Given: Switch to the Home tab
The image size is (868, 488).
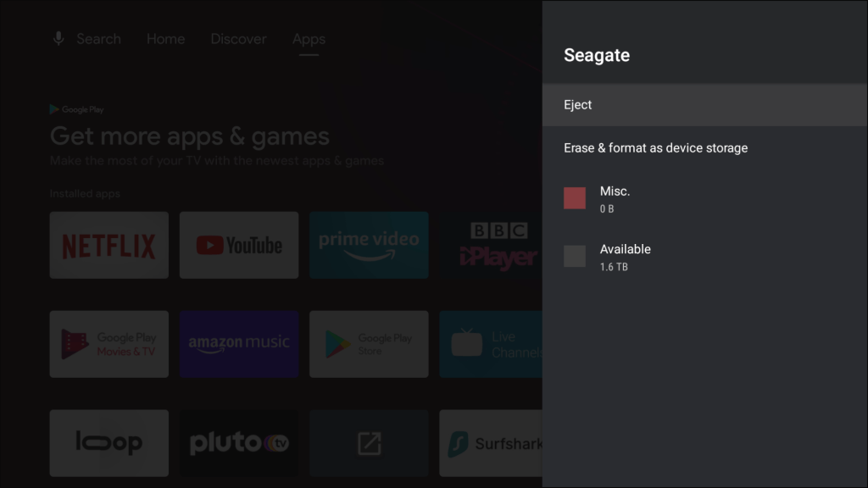Looking at the screenshot, I should (x=165, y=39).
